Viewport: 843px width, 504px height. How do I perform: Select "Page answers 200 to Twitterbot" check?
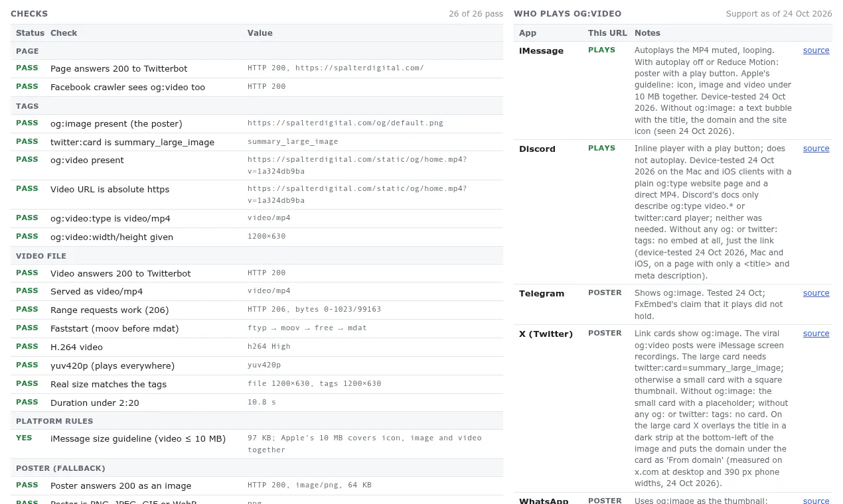click(119, 69)
